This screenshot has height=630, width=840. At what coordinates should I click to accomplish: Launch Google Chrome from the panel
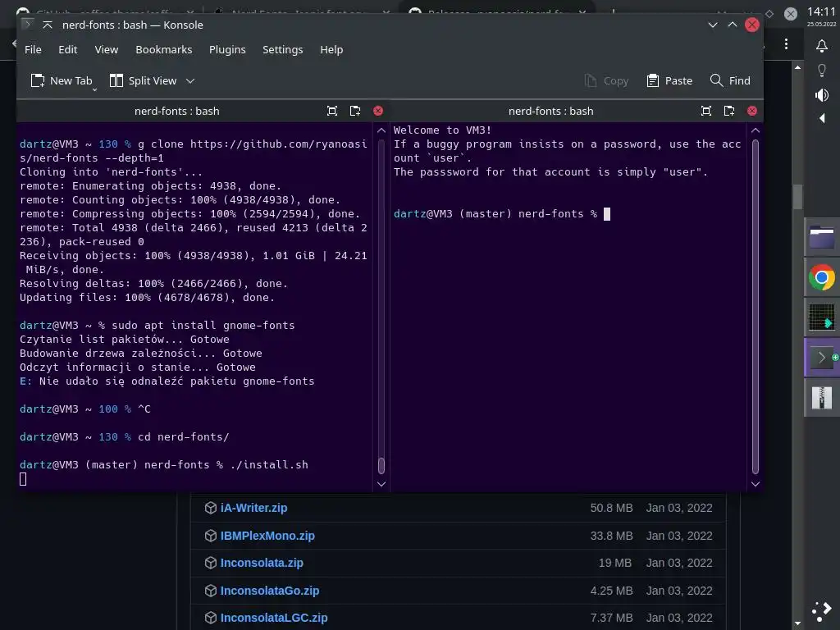pos(822,277)
